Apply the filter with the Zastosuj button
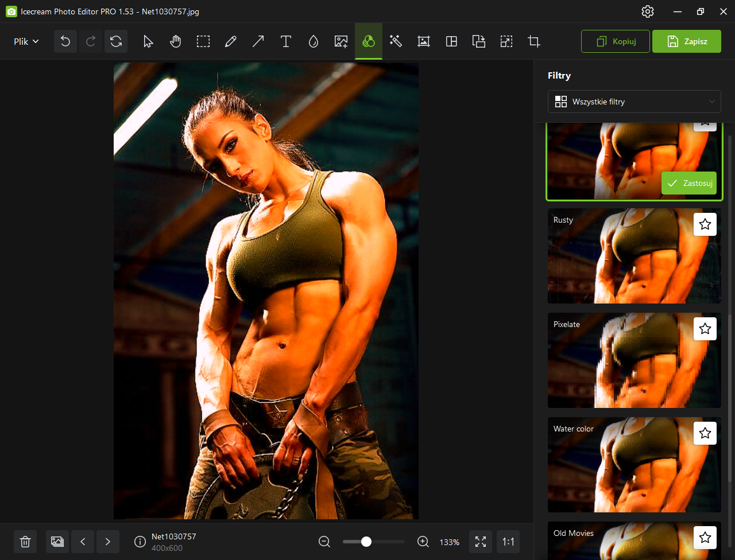Screen dimensions: 735x560 click(x=689, y=183)
